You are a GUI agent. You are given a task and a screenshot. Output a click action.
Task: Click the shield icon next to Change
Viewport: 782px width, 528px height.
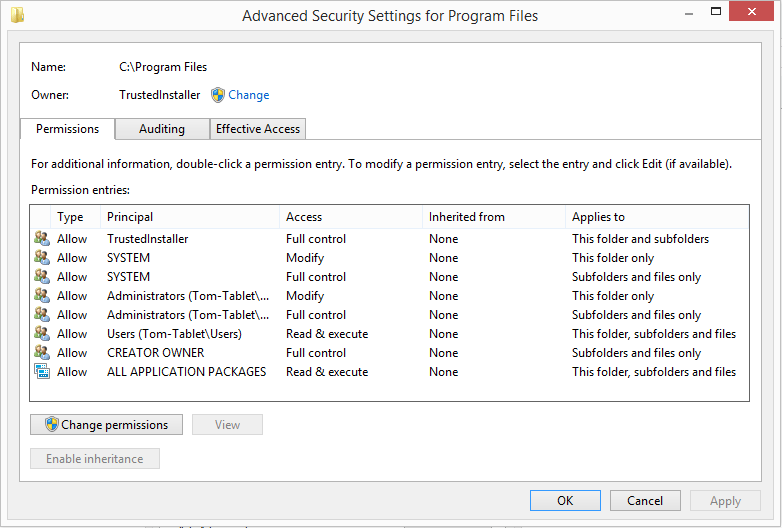coord(217,95)
